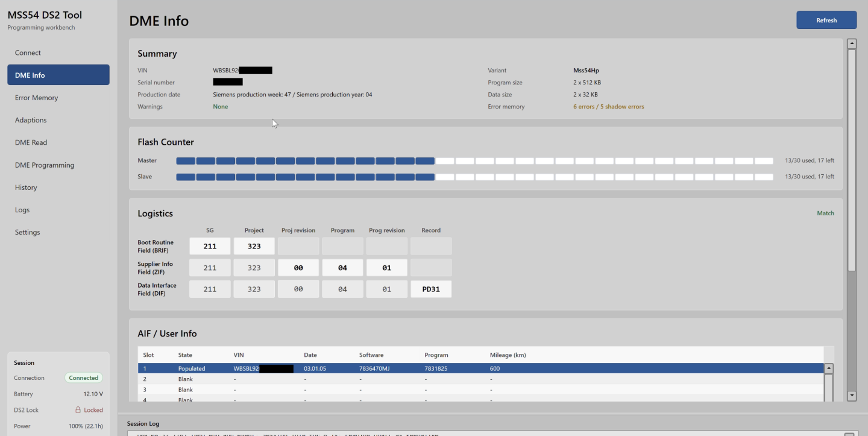Click the Mileage (km) column header
Image resolution: width=868 pixels, height=436 pixels.
point(508,355)
